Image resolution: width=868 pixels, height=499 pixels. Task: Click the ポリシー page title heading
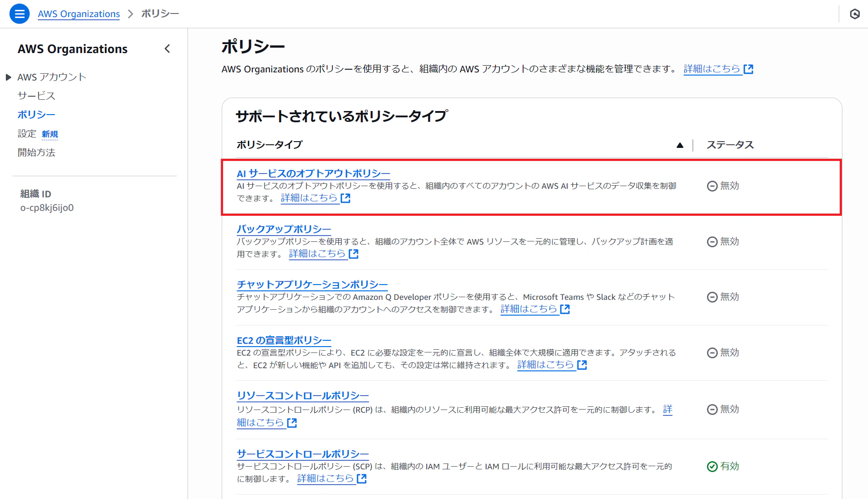point(253,47)
